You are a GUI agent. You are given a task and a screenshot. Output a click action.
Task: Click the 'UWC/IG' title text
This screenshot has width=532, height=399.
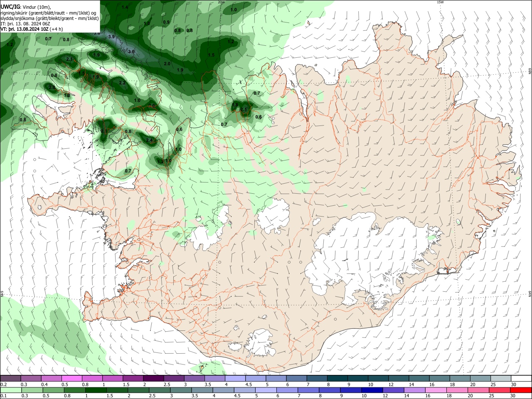(x=10, y=7)
